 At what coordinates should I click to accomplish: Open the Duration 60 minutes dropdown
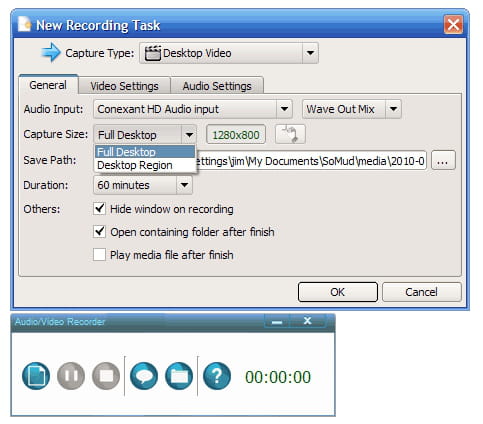click(184, 185)
